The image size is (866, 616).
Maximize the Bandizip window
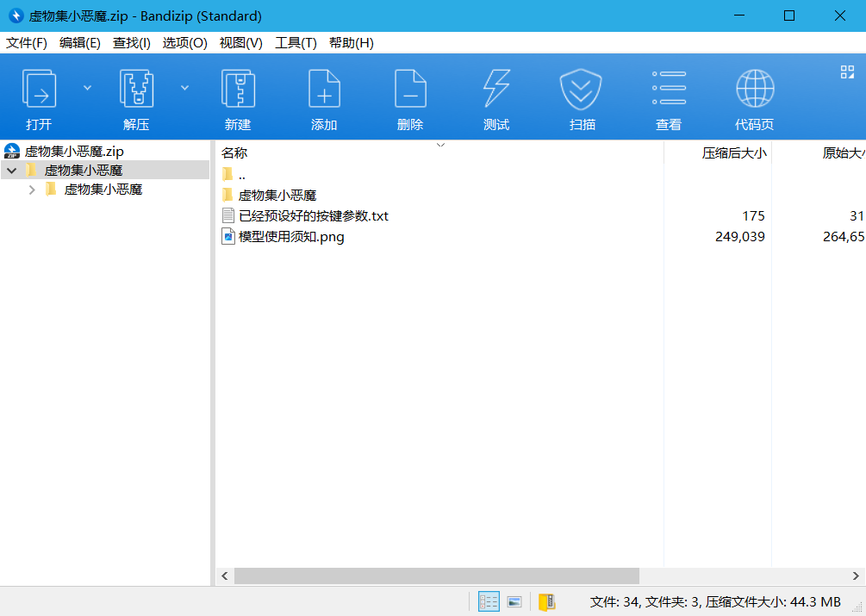pyautogui.click(x=789, y=16)
